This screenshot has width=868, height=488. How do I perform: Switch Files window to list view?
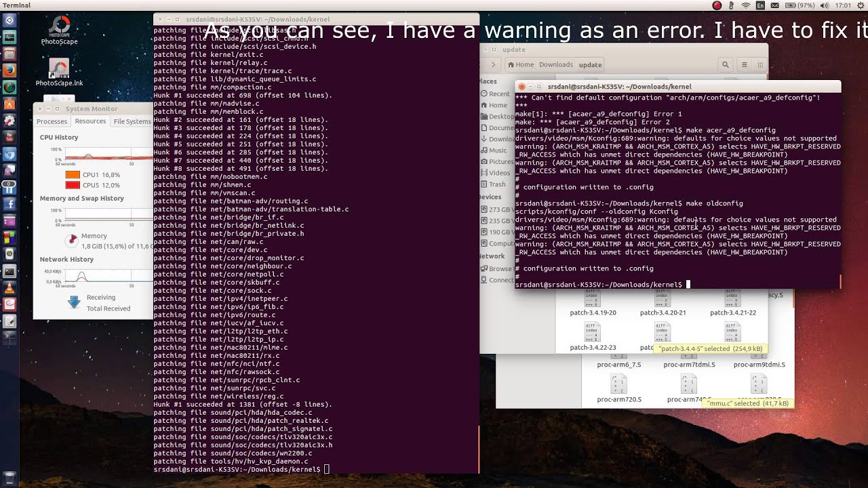pos(744,64)
